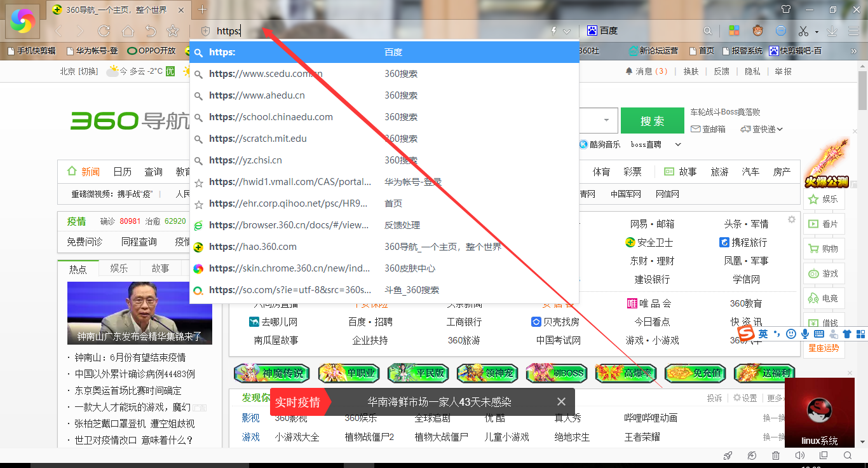Screen dimensions: 868x468
Task: Select suggestion https://ehr.corp.qihoo.net 首页
Action: 384,203
